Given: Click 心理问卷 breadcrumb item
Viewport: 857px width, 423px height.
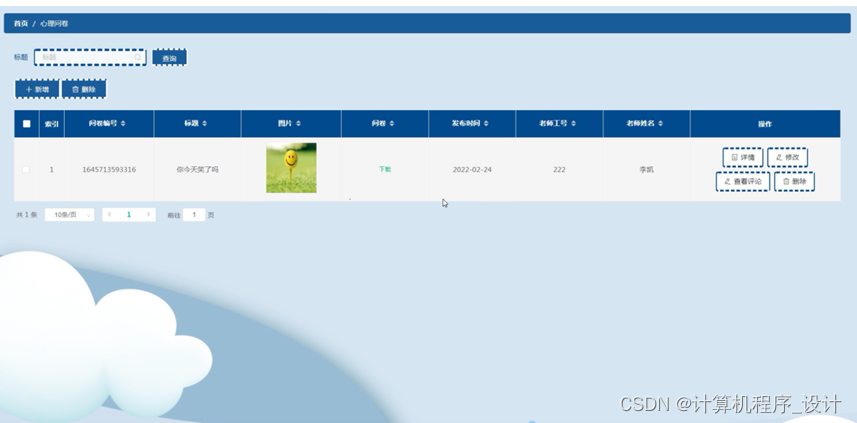Looking at the screenshot, I should 54,24.
